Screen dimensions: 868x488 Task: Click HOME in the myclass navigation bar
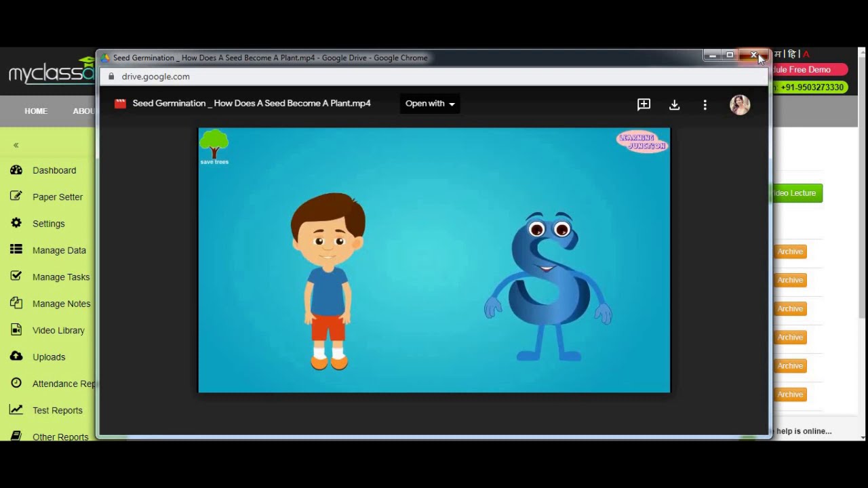coord(36,111)
